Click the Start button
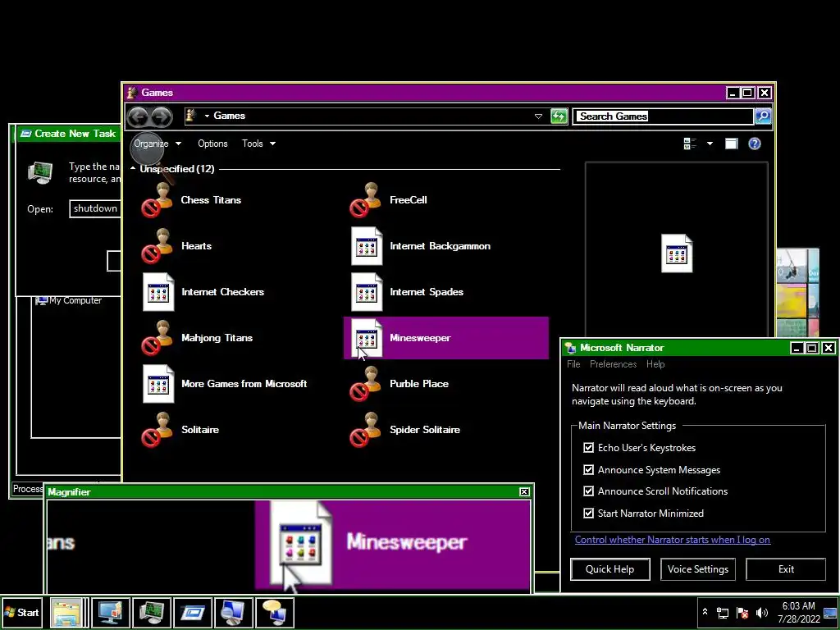The height and width of the screenshot is (630, 840). pyautogui.click(x=21, y=613)
